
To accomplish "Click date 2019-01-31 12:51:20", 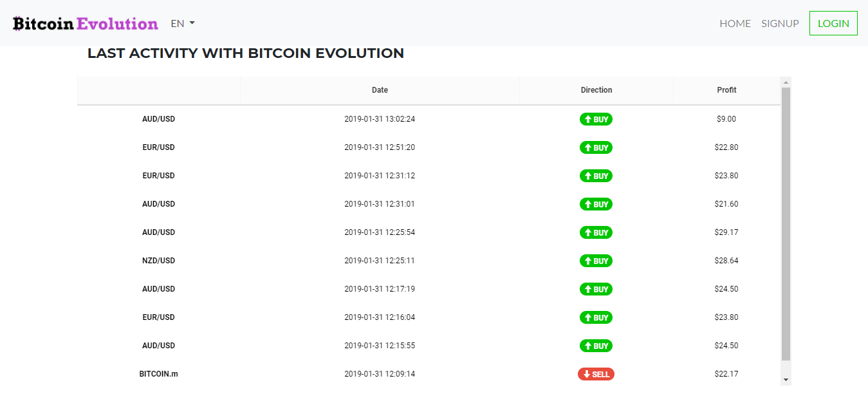I will 380,147.
